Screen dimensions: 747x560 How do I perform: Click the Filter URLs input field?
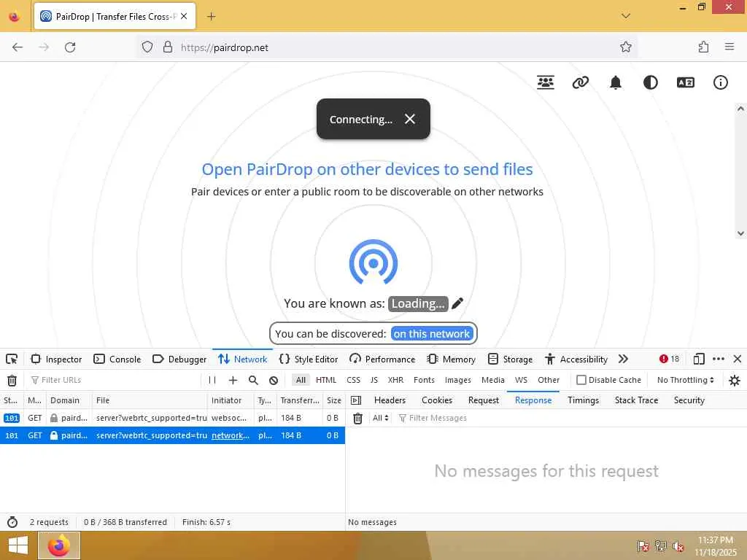point(115,380)
